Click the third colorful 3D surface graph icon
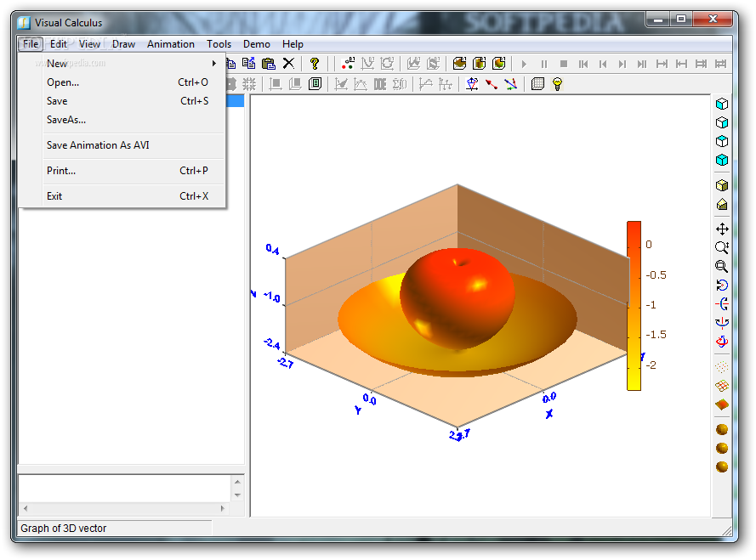This screenshot has height=560, width=756. point(499,64)
